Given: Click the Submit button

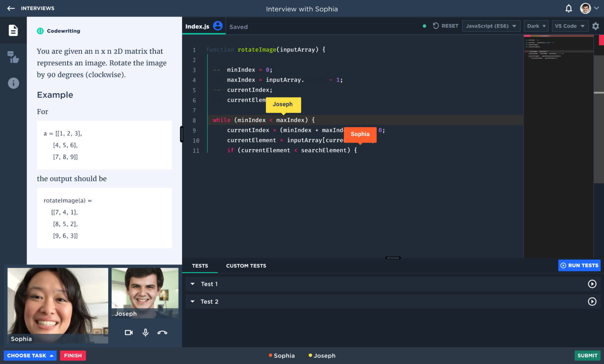Looking at the screenshot, I should click(587, 355).
